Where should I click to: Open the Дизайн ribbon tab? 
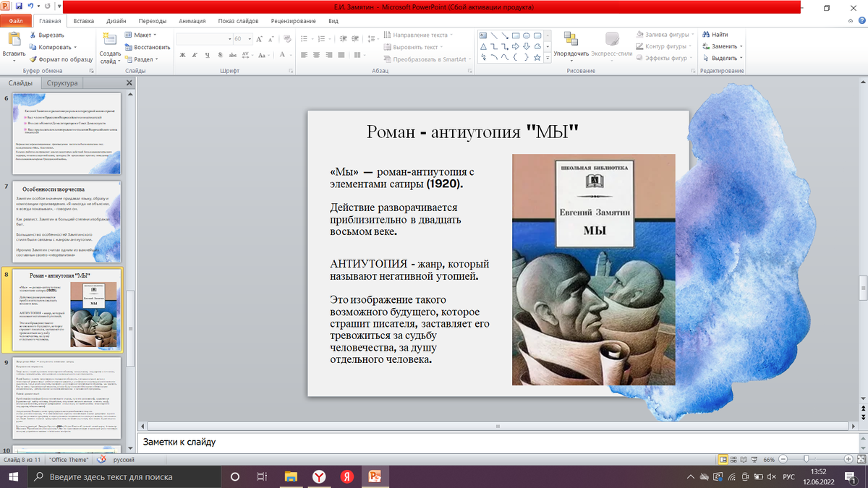pos(116,21)
